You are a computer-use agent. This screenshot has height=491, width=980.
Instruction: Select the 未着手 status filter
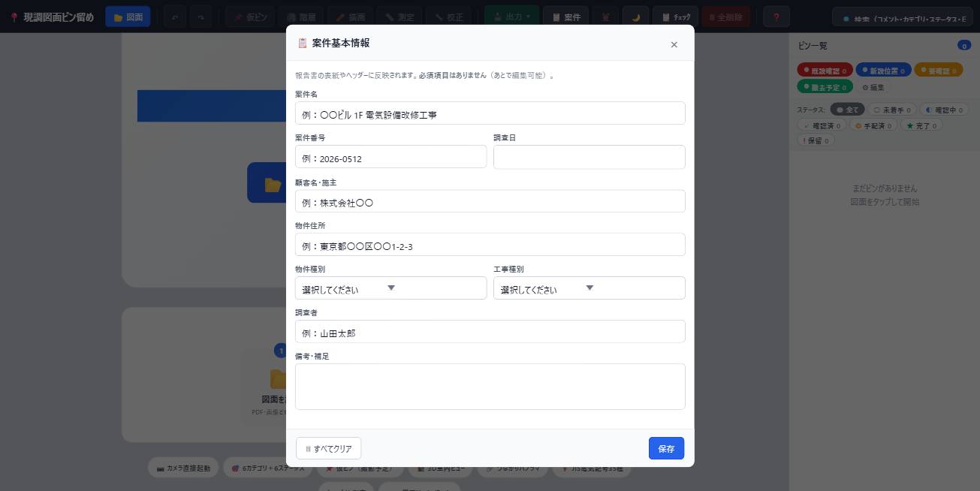click(x=892, y=110)
